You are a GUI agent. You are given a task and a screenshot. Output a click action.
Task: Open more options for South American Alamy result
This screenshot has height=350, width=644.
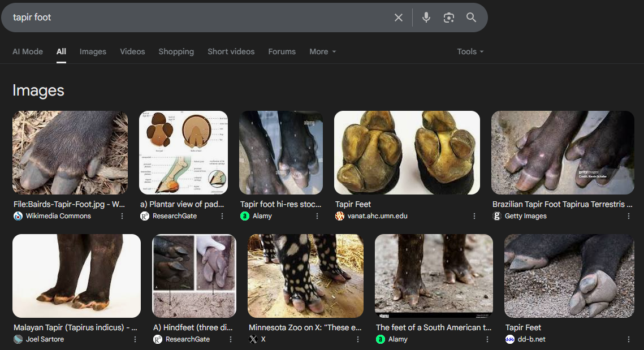[x=487, y=339]
